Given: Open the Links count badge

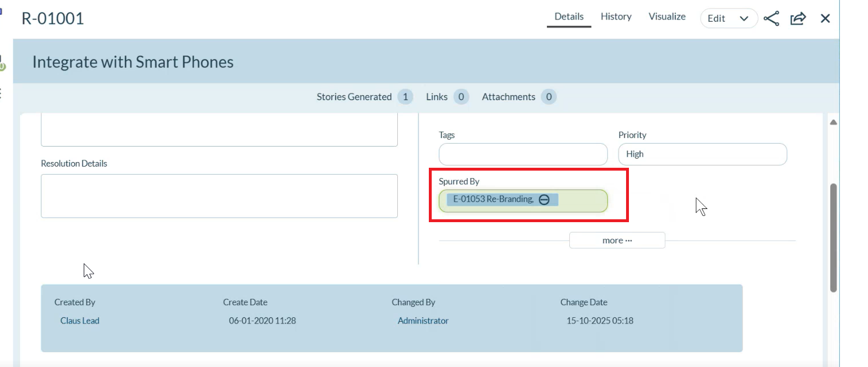Looking at the screenshot, I should (x=461, y=97).
